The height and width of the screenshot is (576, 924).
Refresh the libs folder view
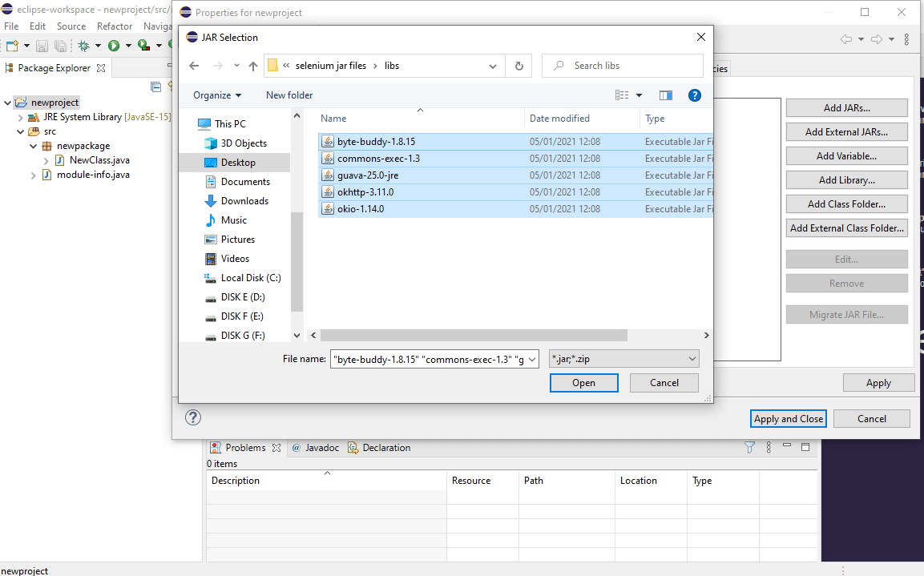(519, 66)
